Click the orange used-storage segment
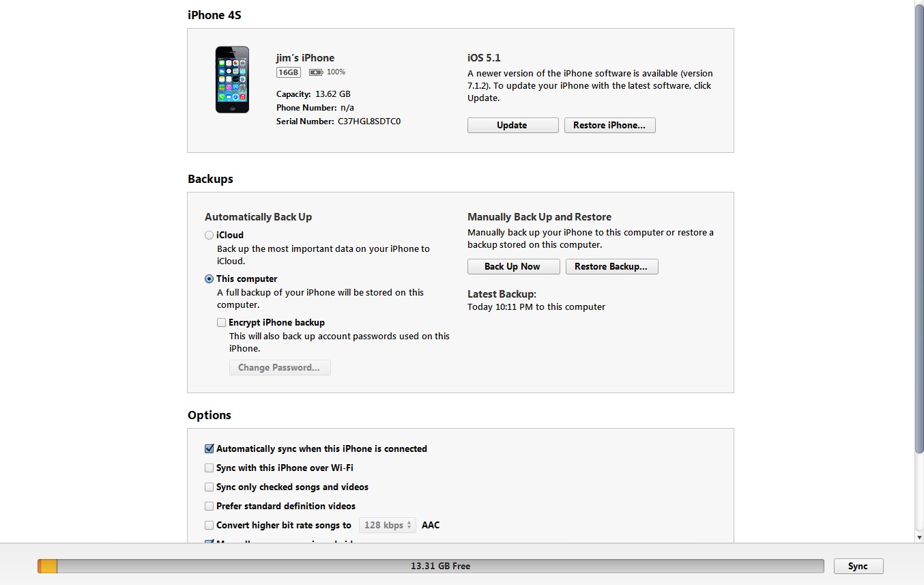 point(48,566)
